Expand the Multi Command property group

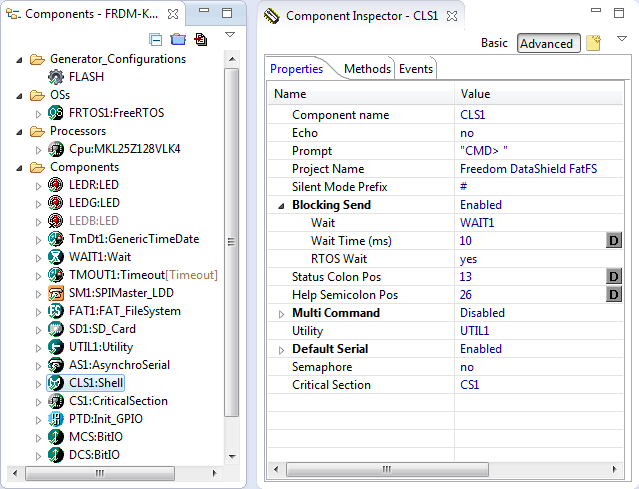[281, 313]
